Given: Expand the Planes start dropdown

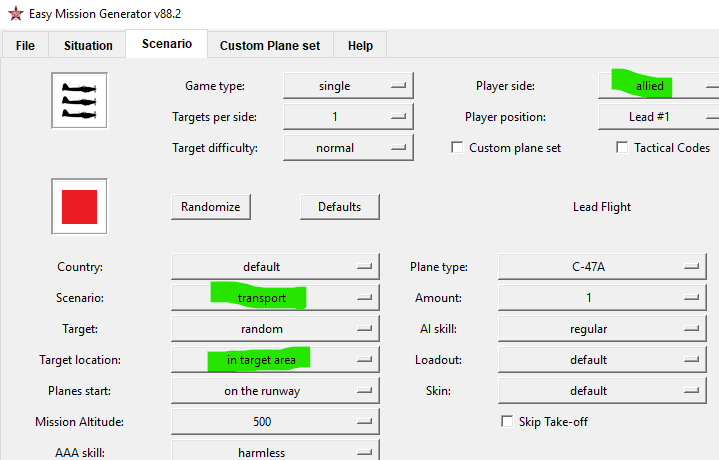Looking at the screenshot, I should pyautogui.click(x=275, y=391).
